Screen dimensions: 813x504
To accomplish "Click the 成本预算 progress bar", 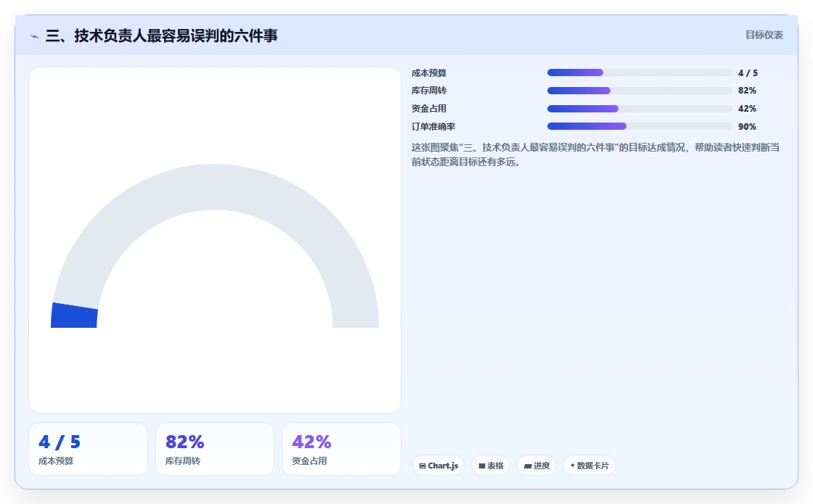I will click(640, 73).
